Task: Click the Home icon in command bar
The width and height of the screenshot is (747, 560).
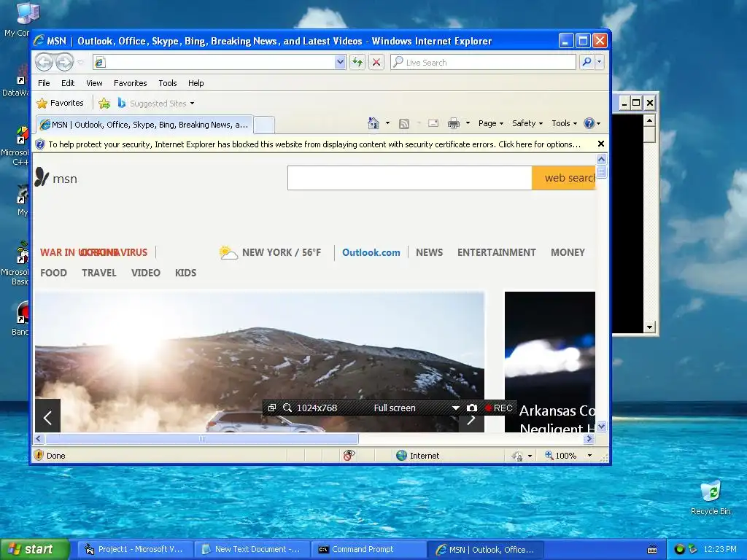Action: click(373, 123)
